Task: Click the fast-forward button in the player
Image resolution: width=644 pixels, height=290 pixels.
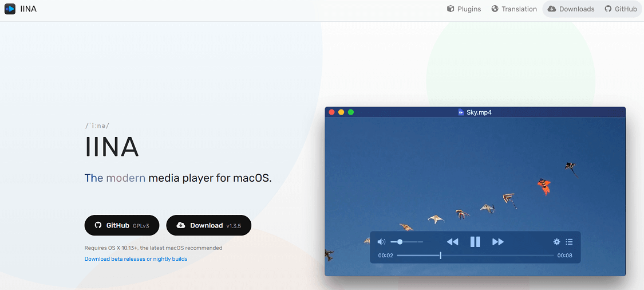Action: pos(498,242)
